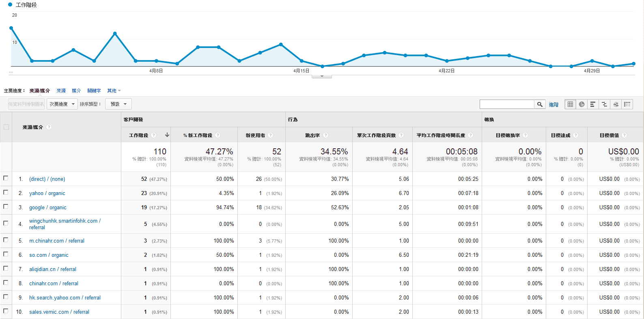644x319 pixels.
Task: Select the 來源 primary dimension tab
Action: click(61, 91)
